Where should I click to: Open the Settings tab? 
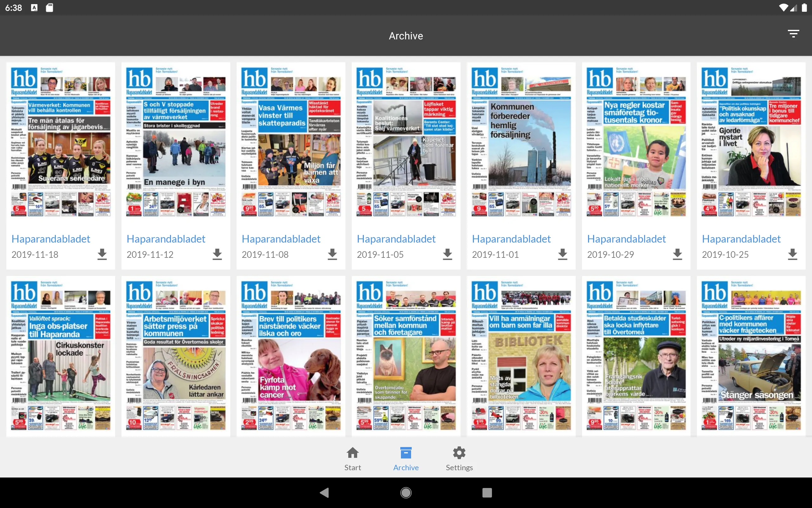click(x=459, y=459)
